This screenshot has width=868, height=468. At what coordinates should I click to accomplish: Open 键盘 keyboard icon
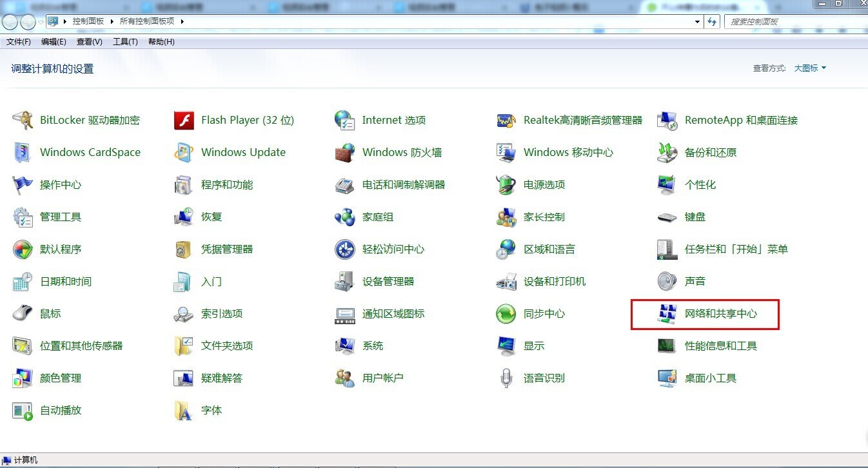coord(667,217)
